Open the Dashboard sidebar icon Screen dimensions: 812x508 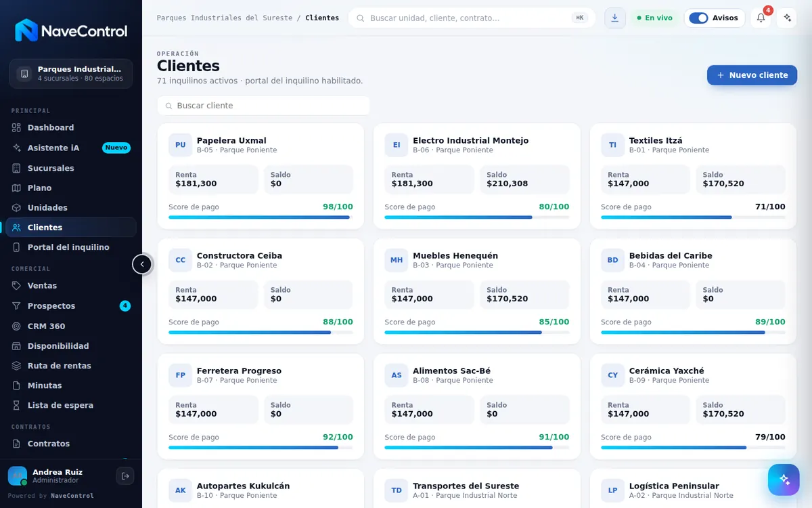tap(17, 127)
